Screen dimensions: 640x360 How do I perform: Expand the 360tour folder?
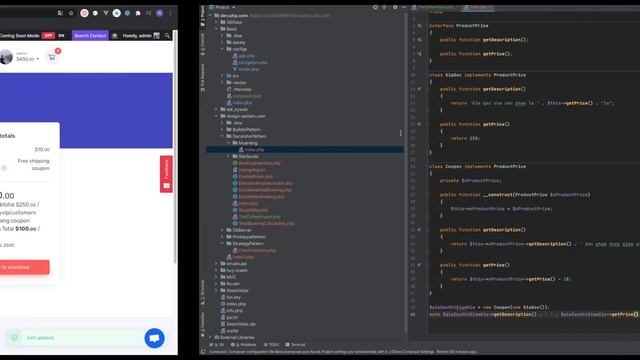216,22
